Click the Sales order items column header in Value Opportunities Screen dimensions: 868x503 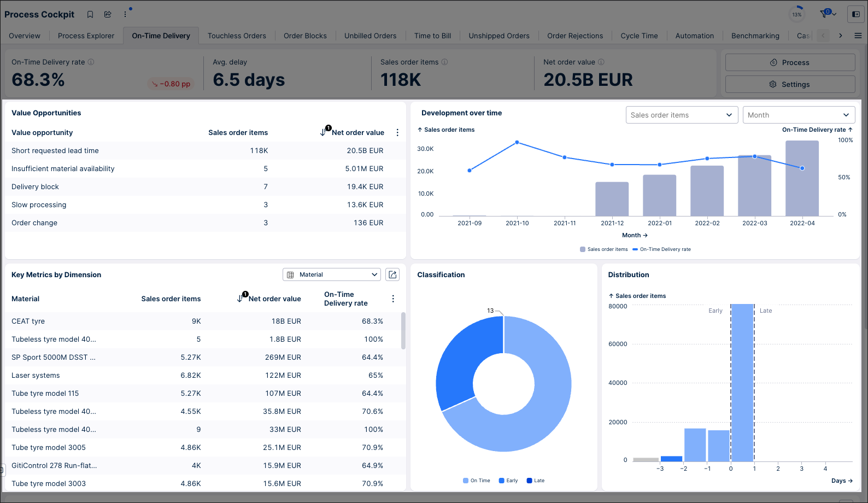pyautogui.click(x=238, y=132)
